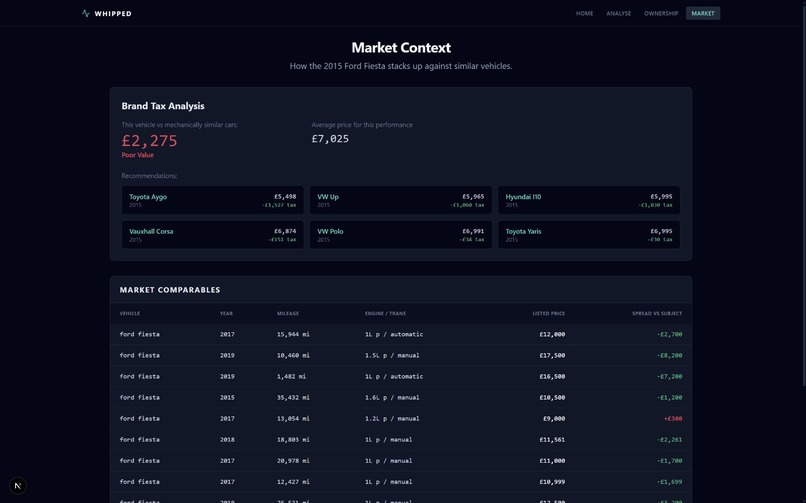Click the 10,460 mi mileage cell

click(293, 356)
